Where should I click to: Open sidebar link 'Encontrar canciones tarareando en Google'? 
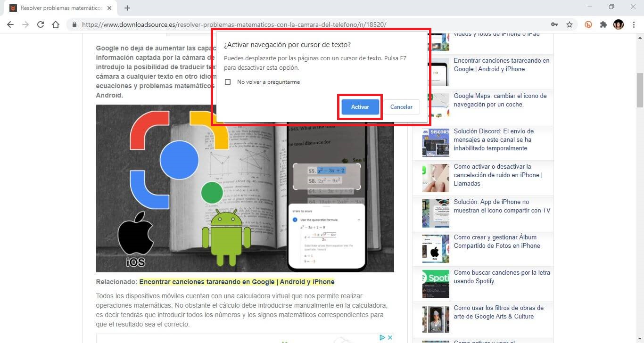pos(502,65)
